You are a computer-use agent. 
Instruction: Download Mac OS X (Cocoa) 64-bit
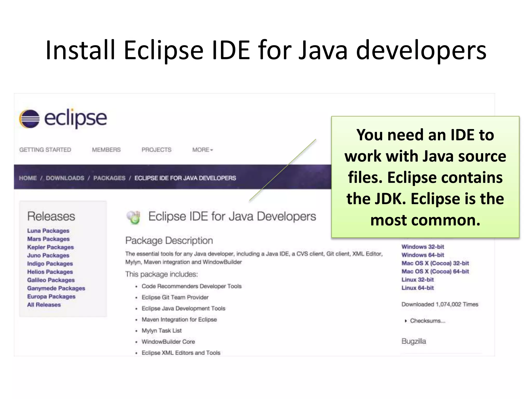click(x=435, y=271)
